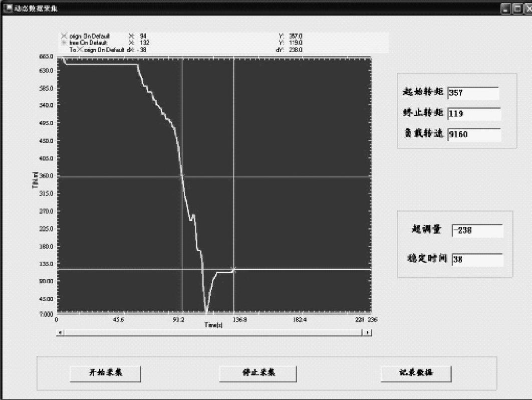
Task: Click the Y value 357.0 in the legend
Action: point(296,36)
